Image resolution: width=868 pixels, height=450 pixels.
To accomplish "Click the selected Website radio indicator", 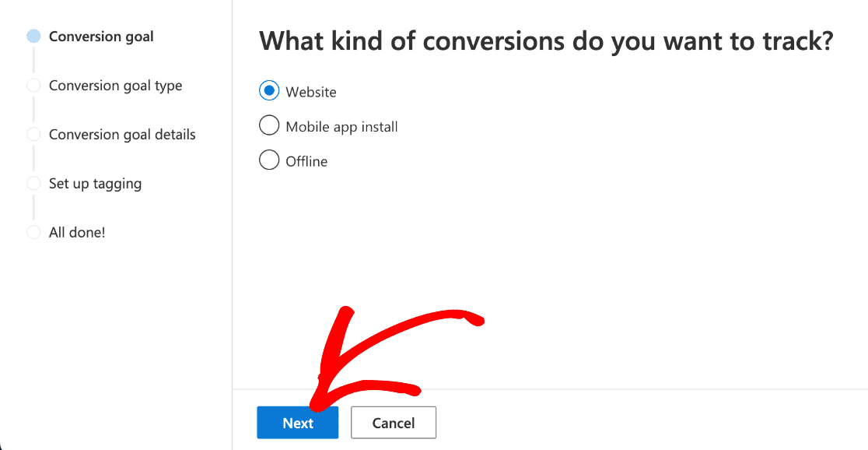I will tap(268, 90).
